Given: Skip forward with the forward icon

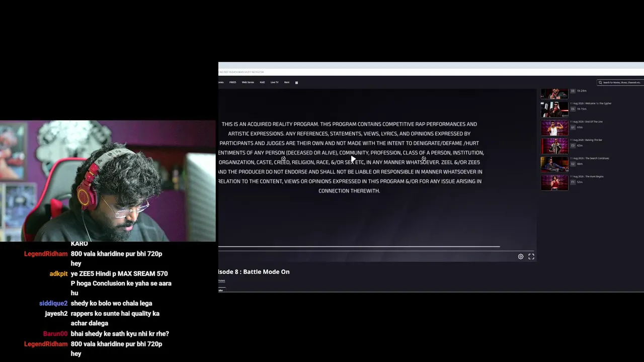Looking at the screenshot, I should pos(424,159).
